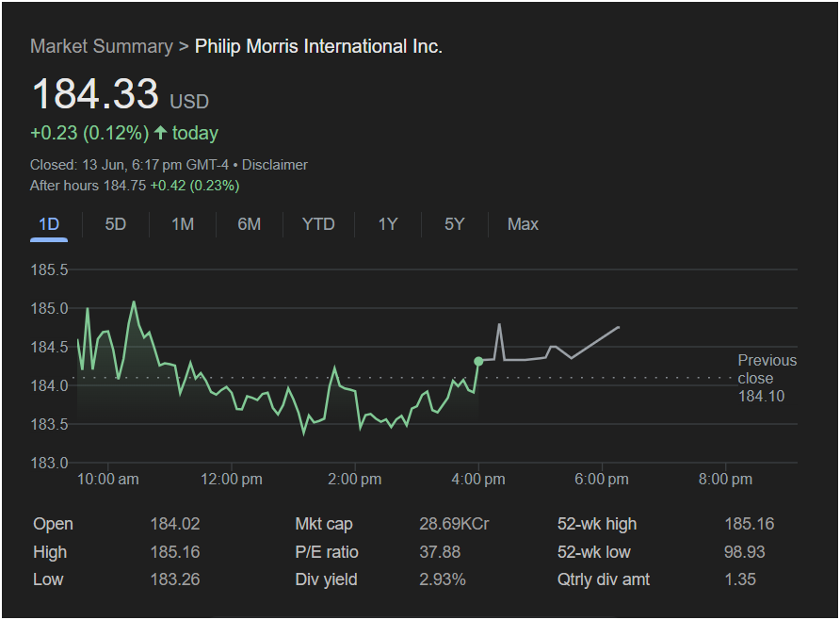The height and width of the screenshot is (620, 840).
Task: Click the Low value 183.26
Action: point(175,579)
